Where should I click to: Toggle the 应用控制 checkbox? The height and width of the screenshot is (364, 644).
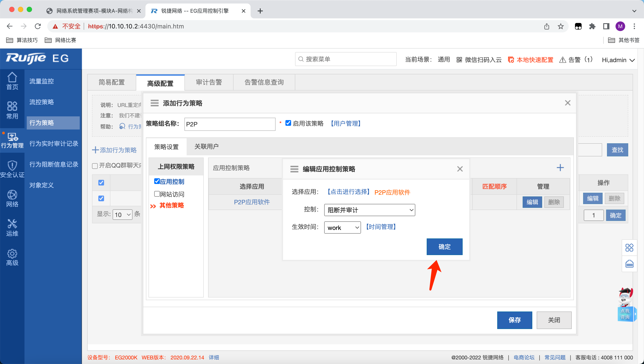click(x=157, y=181)
